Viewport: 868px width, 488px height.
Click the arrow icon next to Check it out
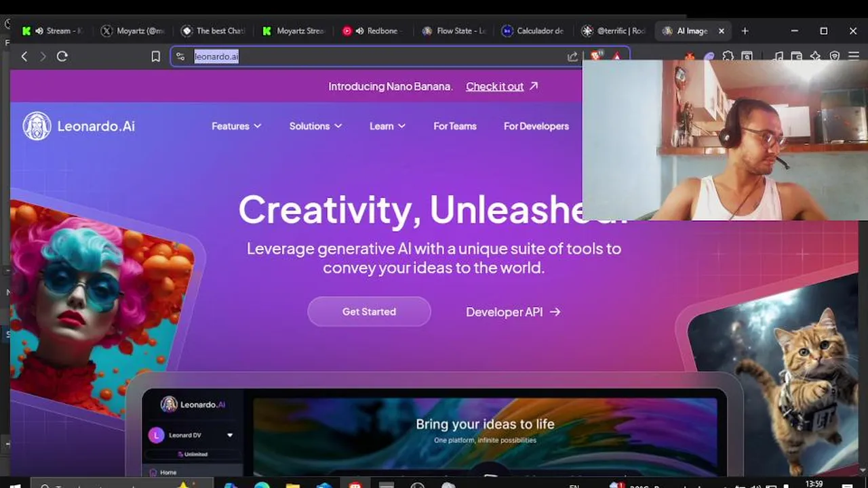pyautogui.click(x=534, y=86)
